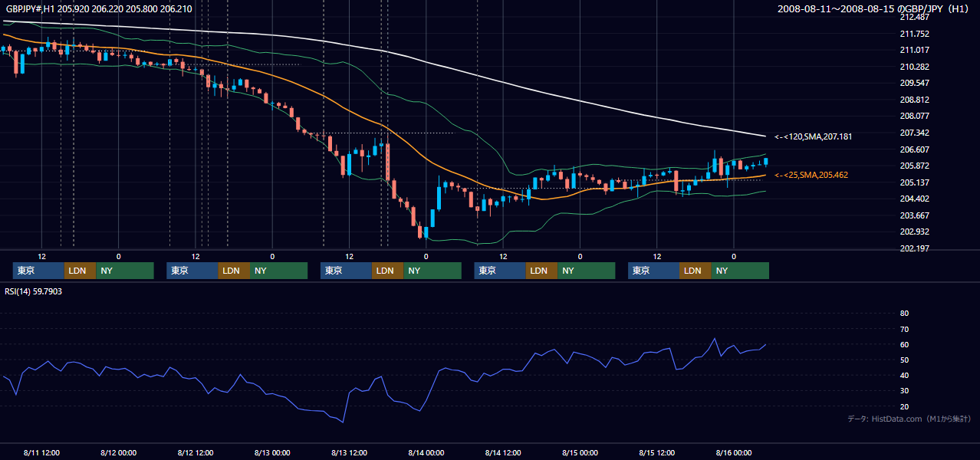Click price axis label 210.282
Viewport: 980px width, 460px height.
pyautogui.click(x=915, y=67)
